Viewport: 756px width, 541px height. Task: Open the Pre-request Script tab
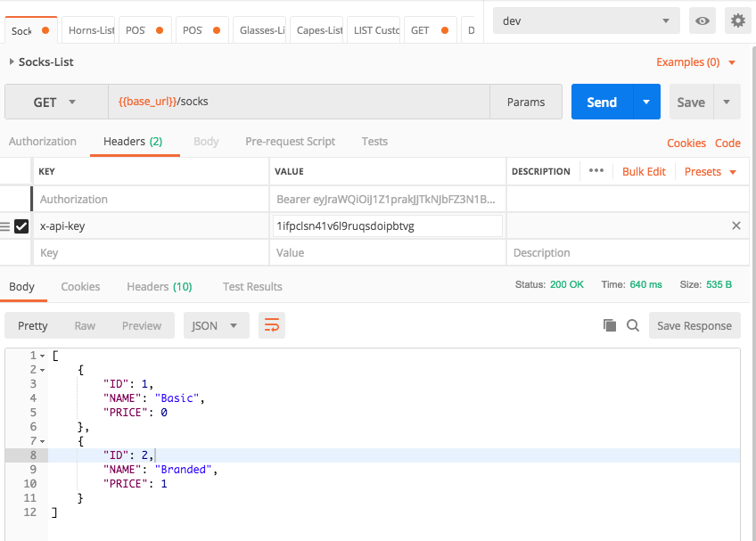pyautogui.click(x=290, y=142)
